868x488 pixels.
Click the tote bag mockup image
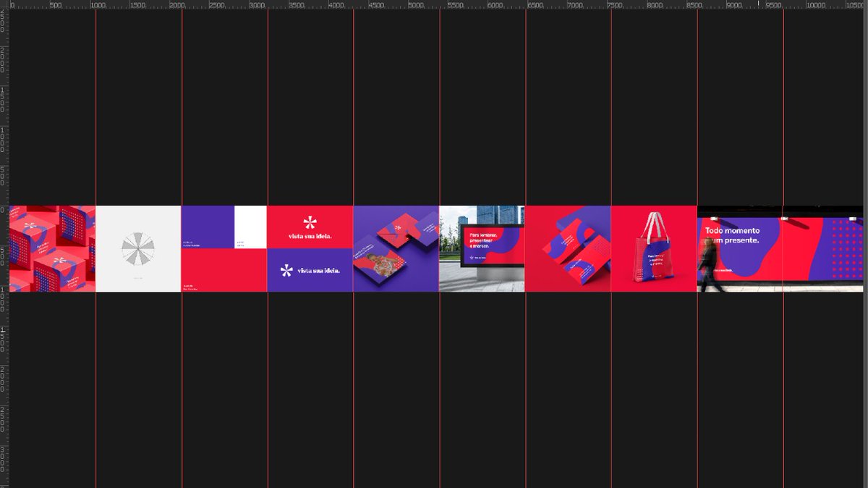tap(654, 248)
